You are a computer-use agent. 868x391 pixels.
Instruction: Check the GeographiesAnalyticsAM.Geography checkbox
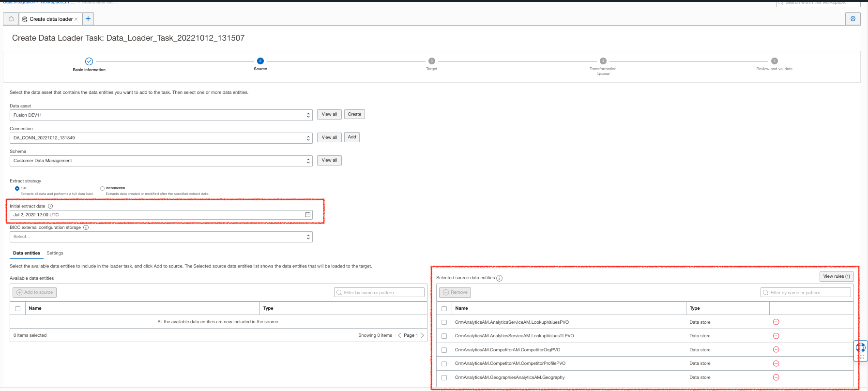(x=444, y=377)
